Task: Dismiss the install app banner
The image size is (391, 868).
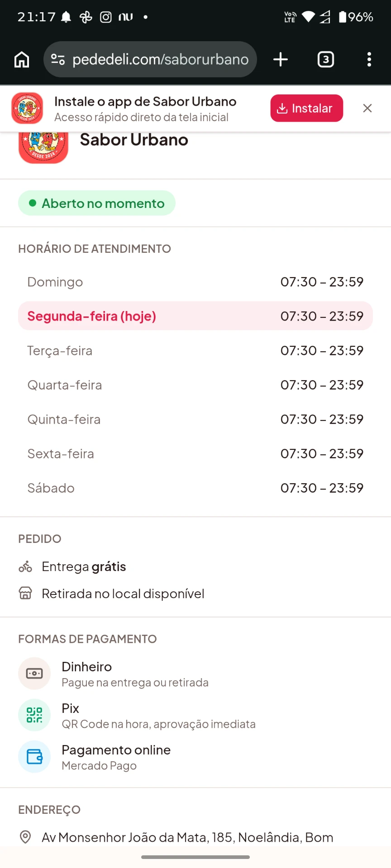Action: click(367, 108)
